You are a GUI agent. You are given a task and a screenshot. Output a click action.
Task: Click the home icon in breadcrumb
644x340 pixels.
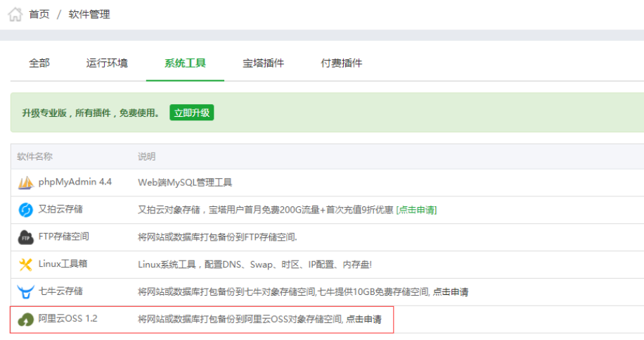tap(15, 14)
